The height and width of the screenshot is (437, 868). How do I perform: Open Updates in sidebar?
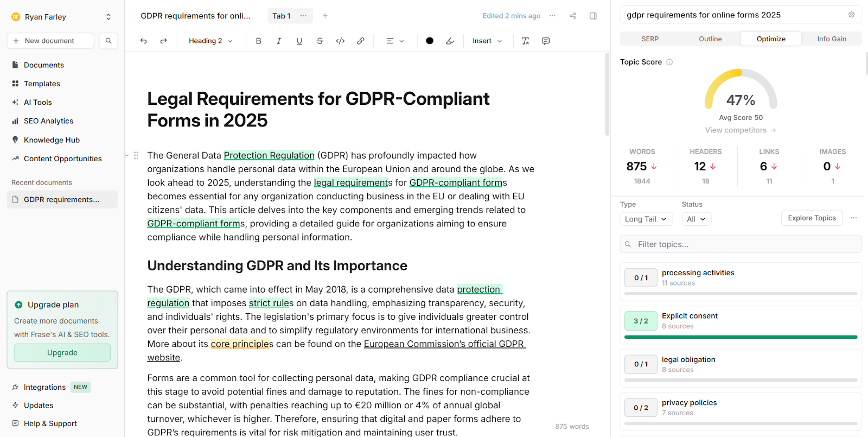(x=39, y=406)
